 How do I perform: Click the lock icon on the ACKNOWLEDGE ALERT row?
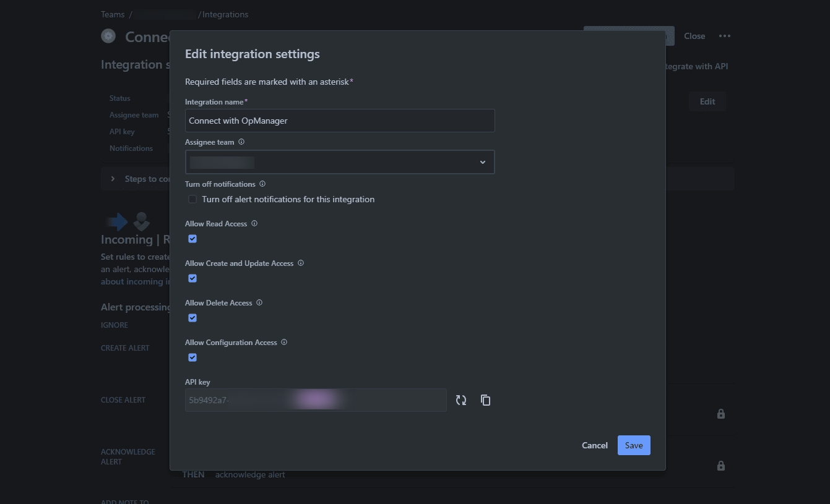[720, 466]
